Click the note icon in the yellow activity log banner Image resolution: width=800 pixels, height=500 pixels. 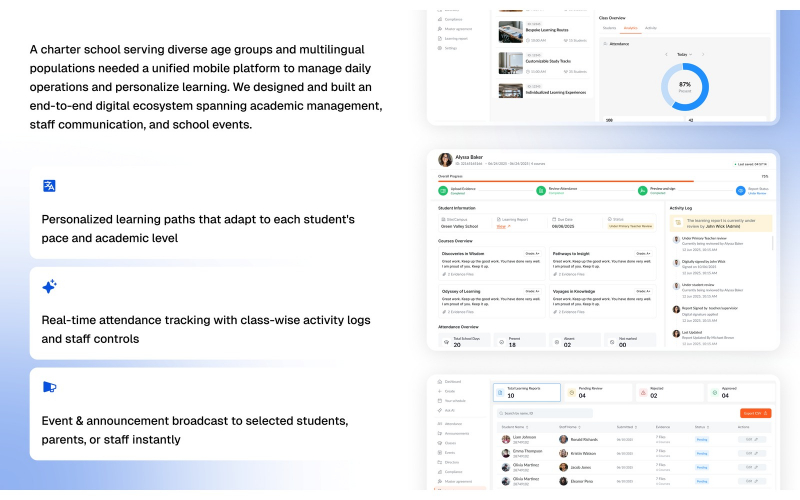(678, 223)
